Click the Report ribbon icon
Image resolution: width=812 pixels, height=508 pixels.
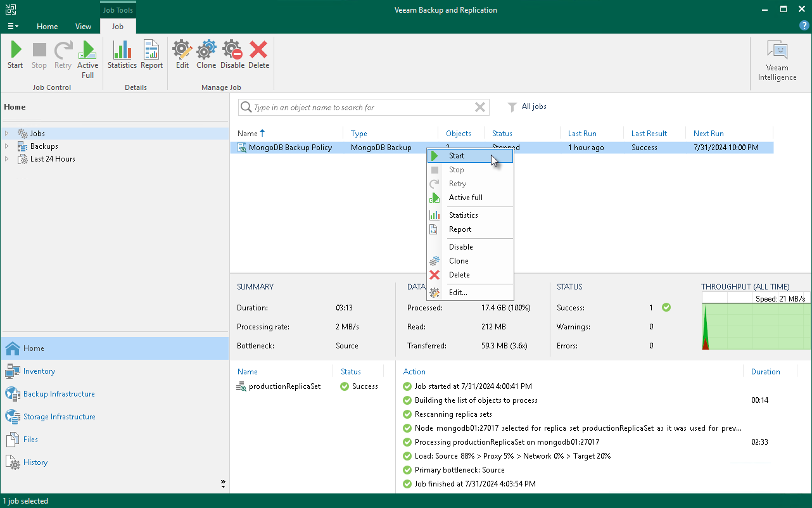pos(151,54)
